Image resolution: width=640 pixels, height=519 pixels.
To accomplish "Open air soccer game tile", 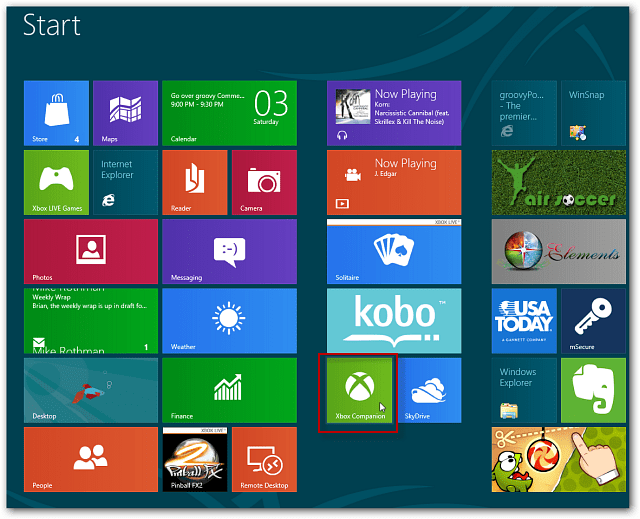I will [x=559, y=182].
